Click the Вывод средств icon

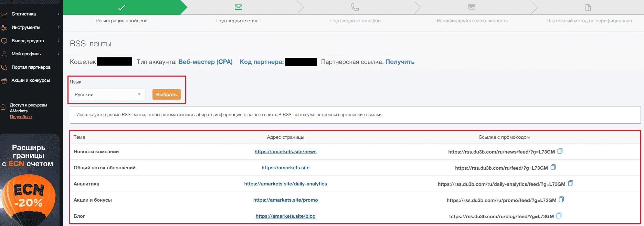(x=4, y=41)
